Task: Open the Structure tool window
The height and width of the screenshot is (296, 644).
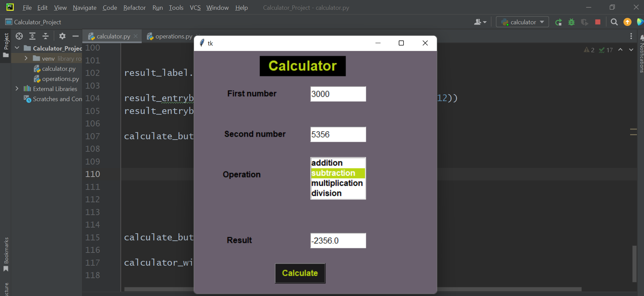Action: [6, 289]
